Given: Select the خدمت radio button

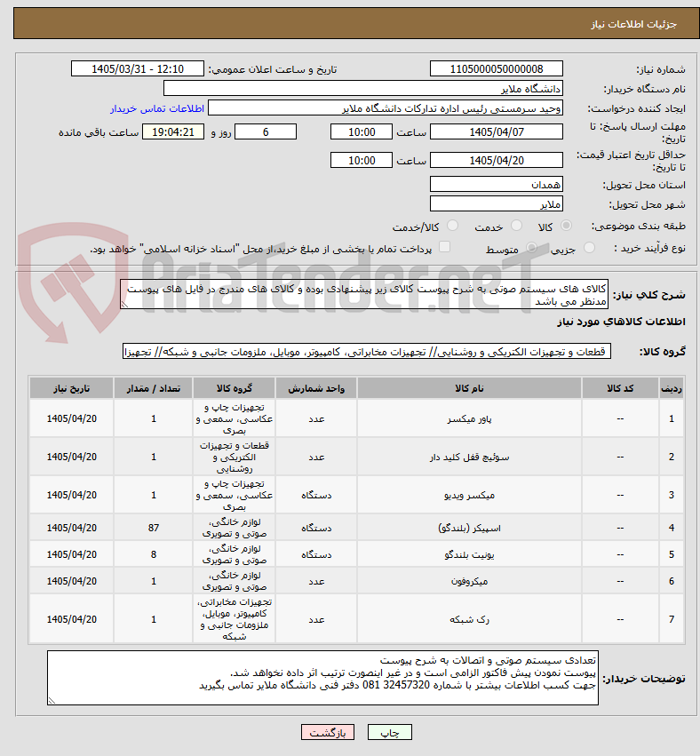Looking at the screenshot, I should [x=516, y=226].
